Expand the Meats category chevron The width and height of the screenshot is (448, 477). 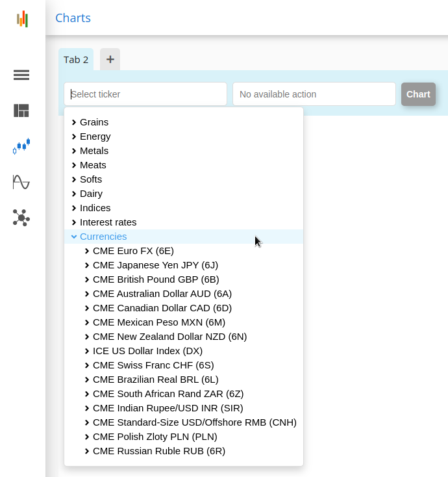pos(74,165)
